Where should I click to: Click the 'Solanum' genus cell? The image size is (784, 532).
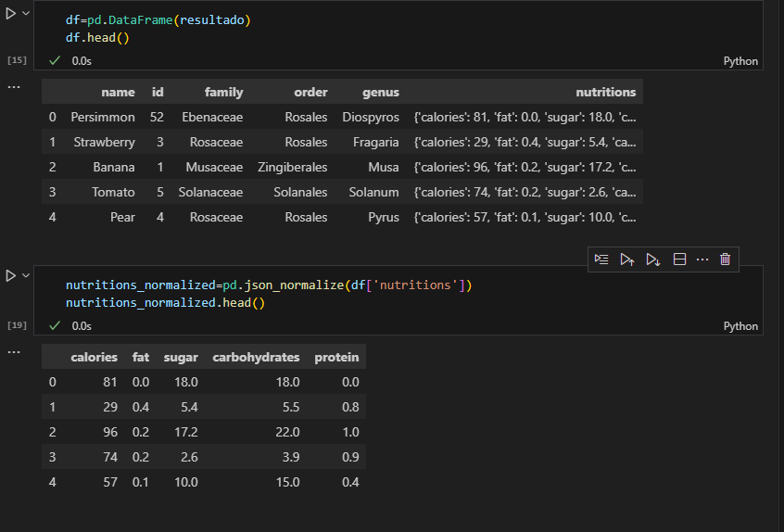point(373,192)
